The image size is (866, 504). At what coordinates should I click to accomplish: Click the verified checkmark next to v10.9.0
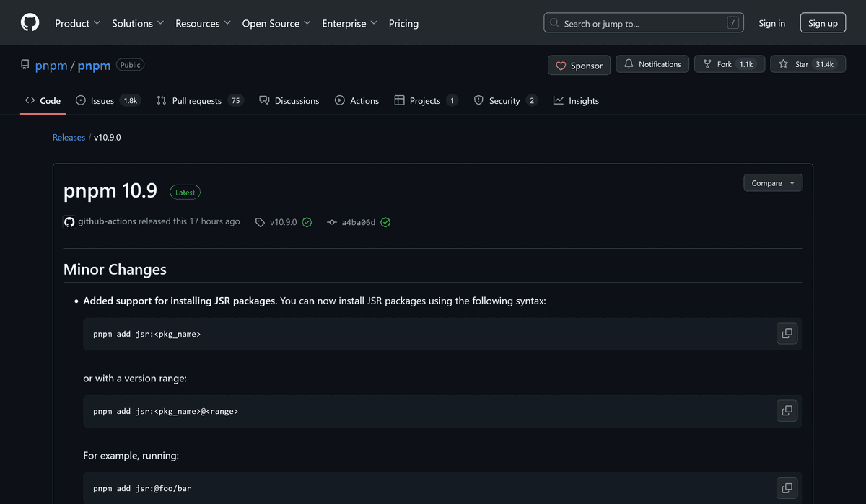307,222
